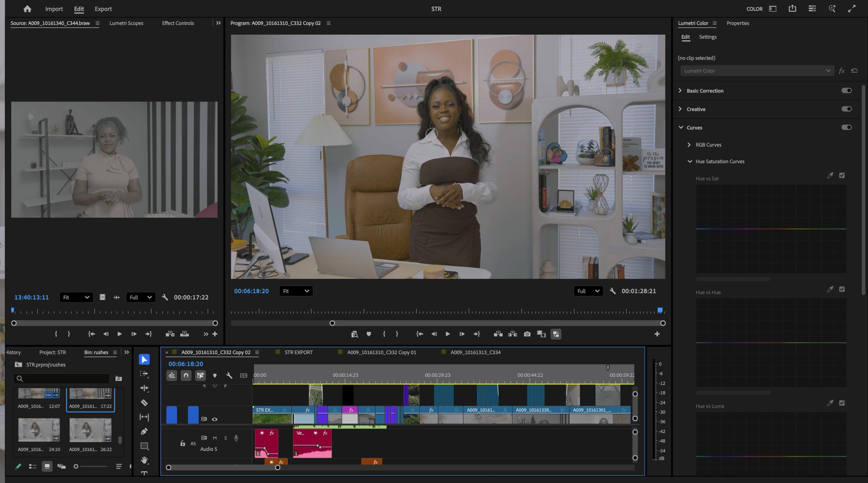Toggle video track output eye icon
The image size is (868, 483).
(x=214, y=419)
